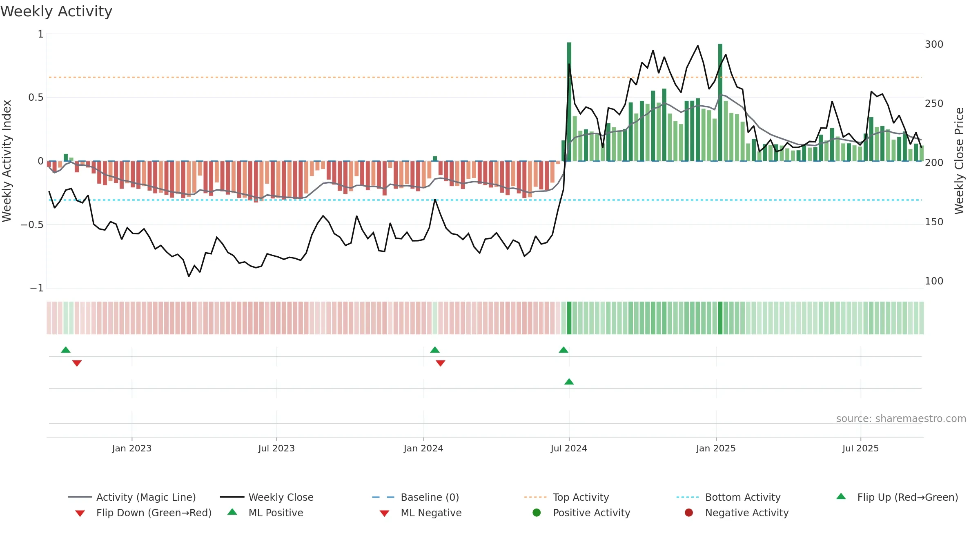The height and width of the screenshot is (551, 980).
Task: Toggle the Activity (Magic Line) legend entry
Action: tap(132, 497)
